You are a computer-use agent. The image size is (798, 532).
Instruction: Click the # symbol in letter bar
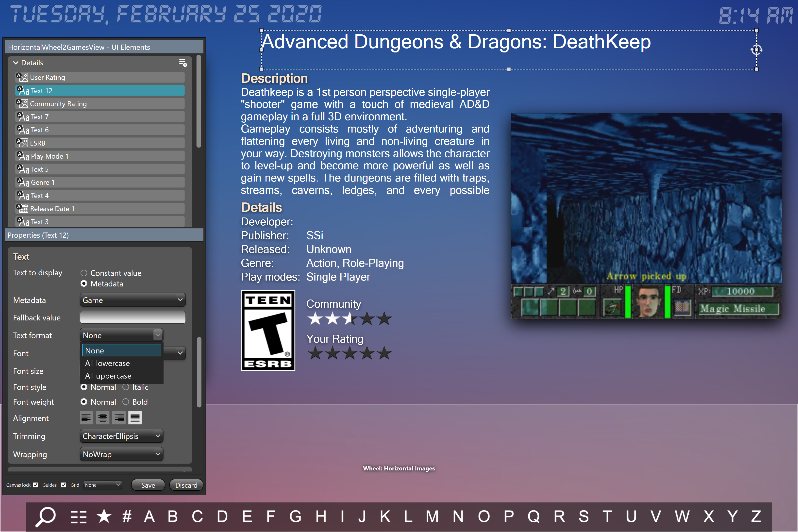pyautogui.click(x=127, y=516)
